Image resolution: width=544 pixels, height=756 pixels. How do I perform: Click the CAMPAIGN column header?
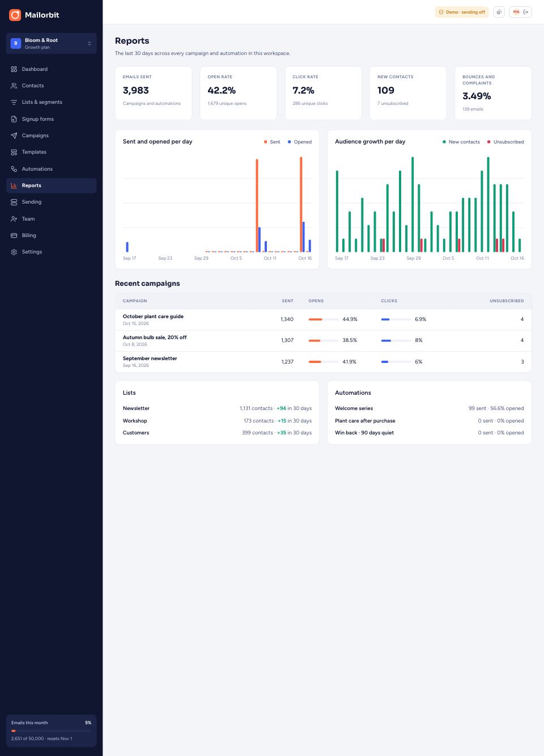coord(135,301)
